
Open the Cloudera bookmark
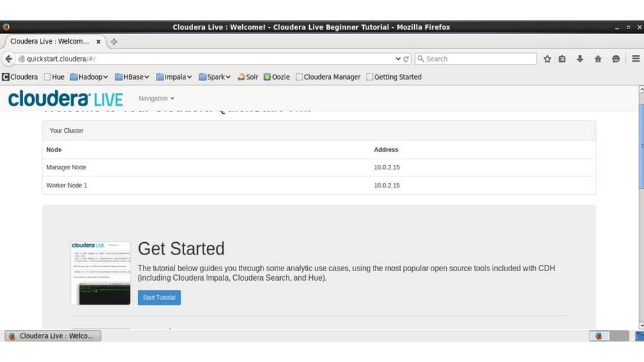click(20, 77)
